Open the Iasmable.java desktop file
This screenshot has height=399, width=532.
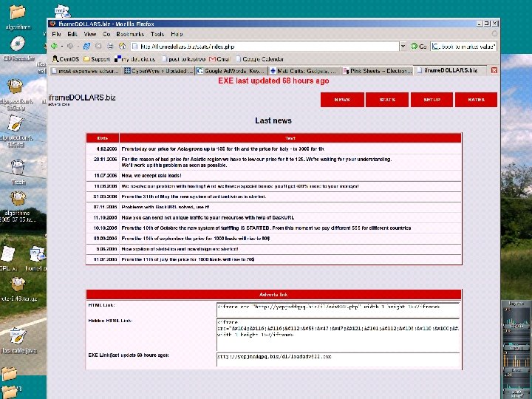point(18,341)
